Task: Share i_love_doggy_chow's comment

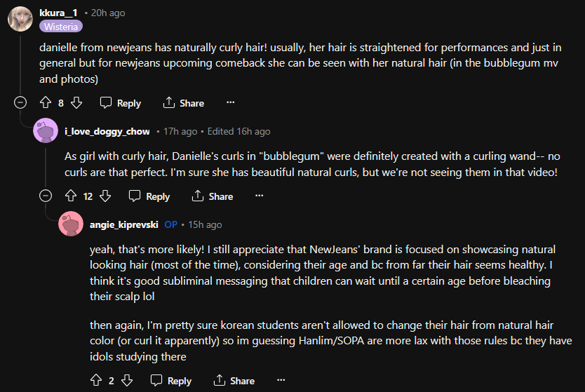Action: [213, 196]
